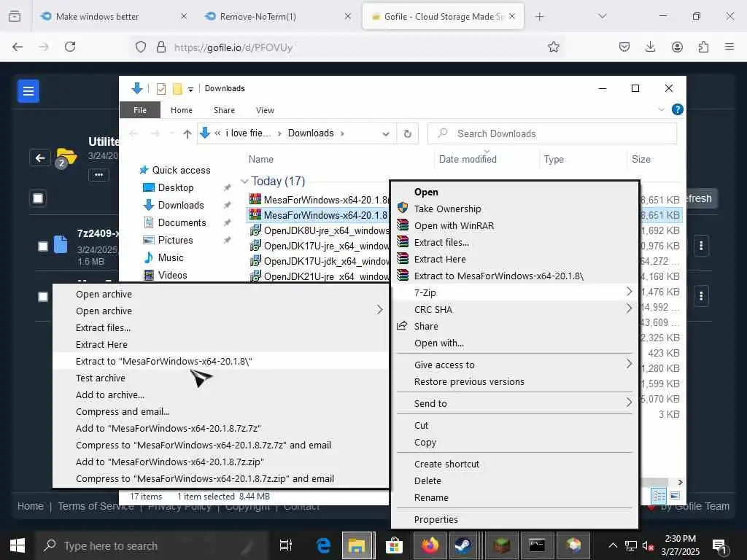Screen dimensions: 747x560
Task: Open the Explorer File tab
Action: 140,110
